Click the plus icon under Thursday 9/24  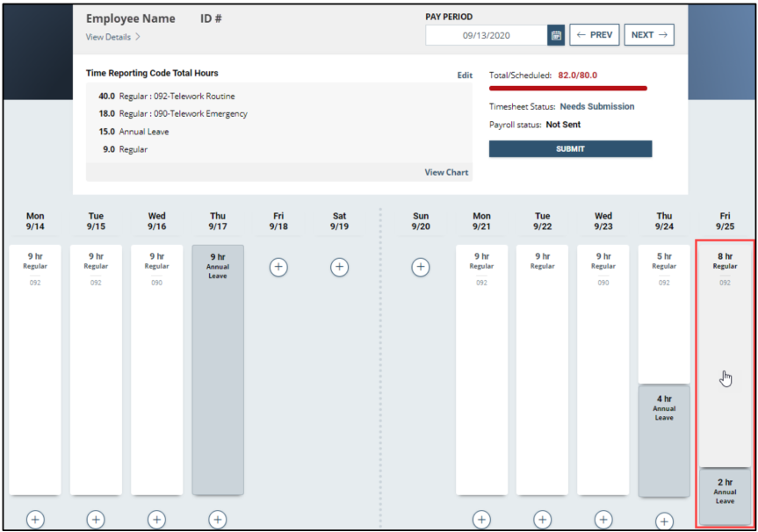tap(664, 519)
